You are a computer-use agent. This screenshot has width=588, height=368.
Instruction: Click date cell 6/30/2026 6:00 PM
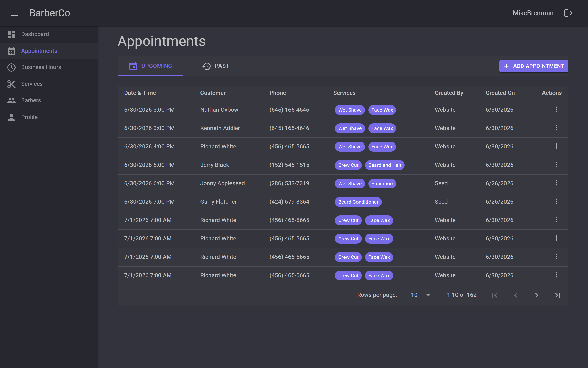[x=149, y=183]
